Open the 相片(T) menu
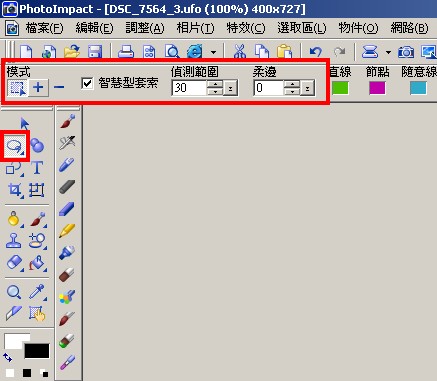The image size is (437, 381). tap(196, 28)
